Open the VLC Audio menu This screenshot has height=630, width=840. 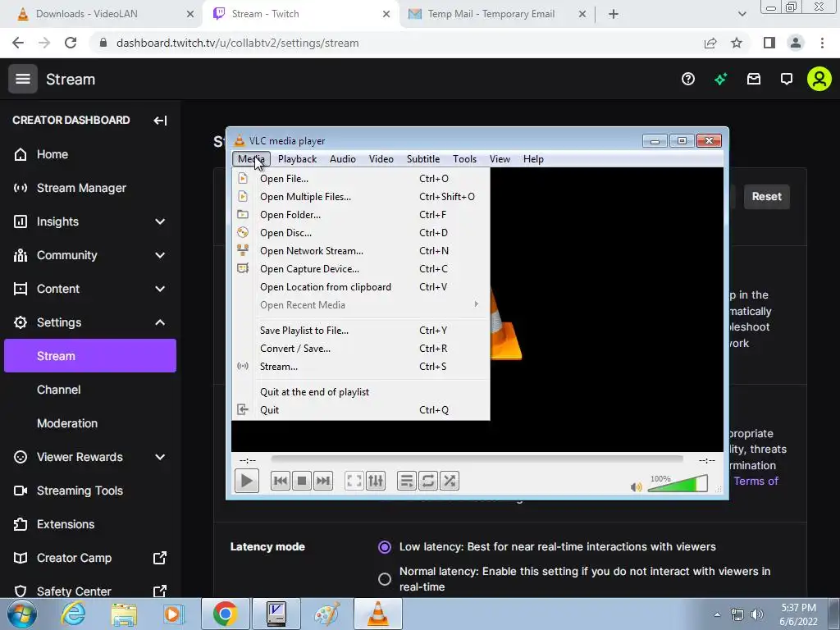[x=343, y=159]
